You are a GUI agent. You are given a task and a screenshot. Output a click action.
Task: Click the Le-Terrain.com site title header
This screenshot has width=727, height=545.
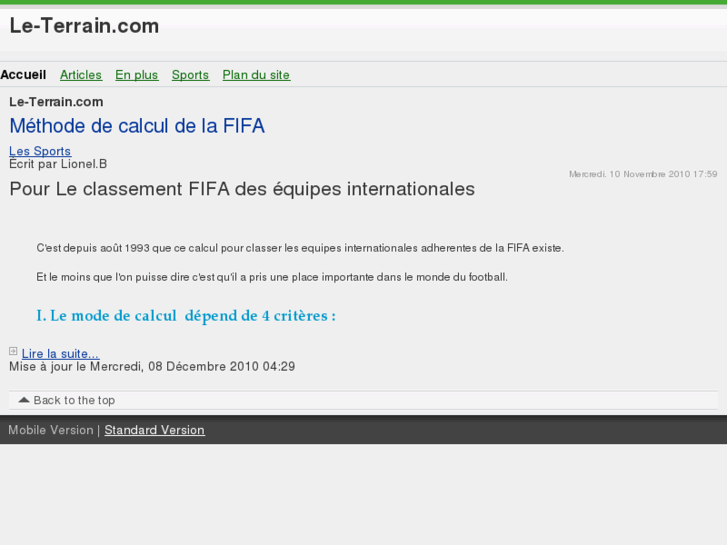(x=84, y=26)
